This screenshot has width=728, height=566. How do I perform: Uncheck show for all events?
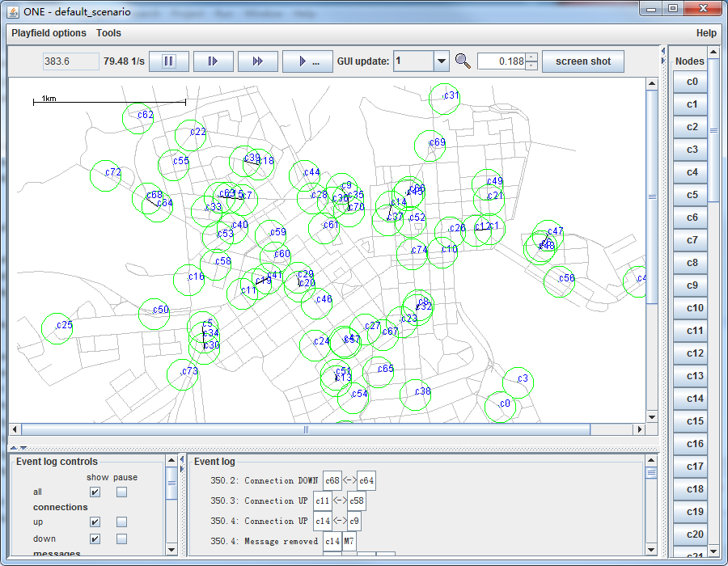click(95, 492)
